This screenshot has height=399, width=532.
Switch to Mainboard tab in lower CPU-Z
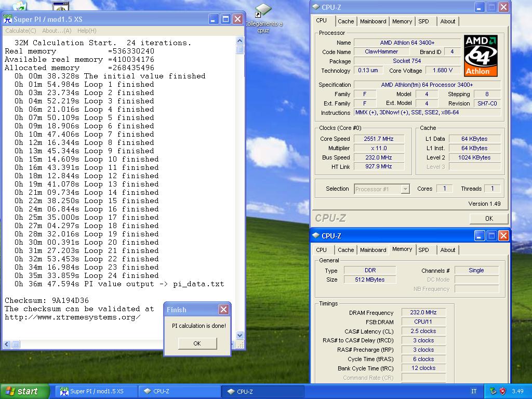pyautogui.click(x=373, y=250)
